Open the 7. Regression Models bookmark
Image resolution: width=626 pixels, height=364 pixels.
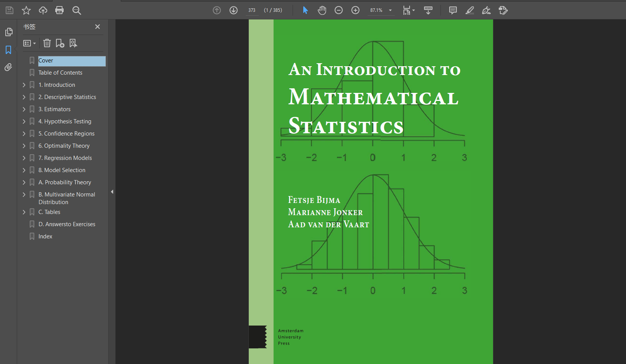(x=65, y=158)
